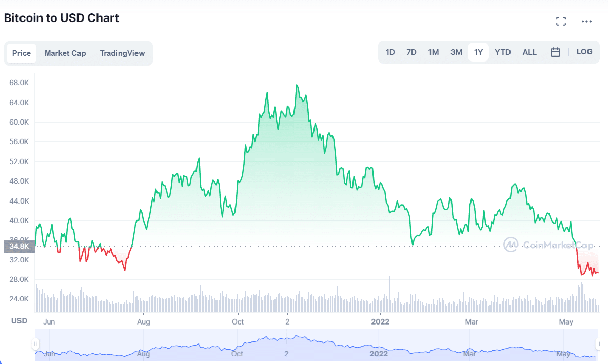Switch to the 1M time range

[433, 52]
